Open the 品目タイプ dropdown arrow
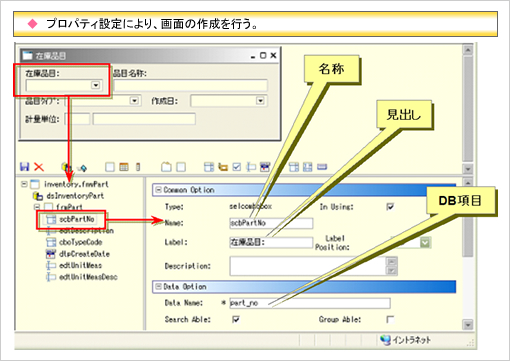 pyautogui.click(x=134, y=101)
